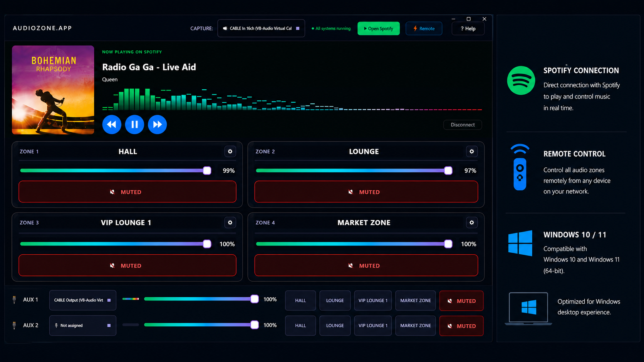644x362 pixels.
Task: Open the Help button
Action: coord(468,28)
